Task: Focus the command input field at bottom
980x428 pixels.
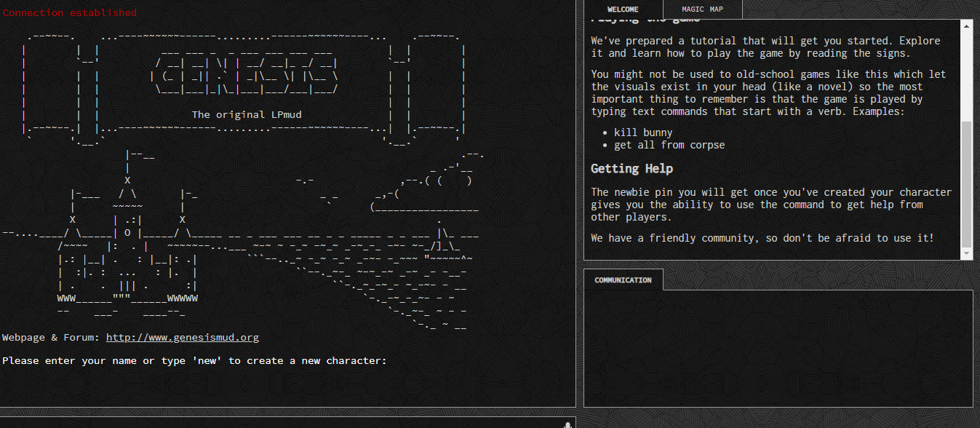Action: pyautogui.click(x=280, y=423)
